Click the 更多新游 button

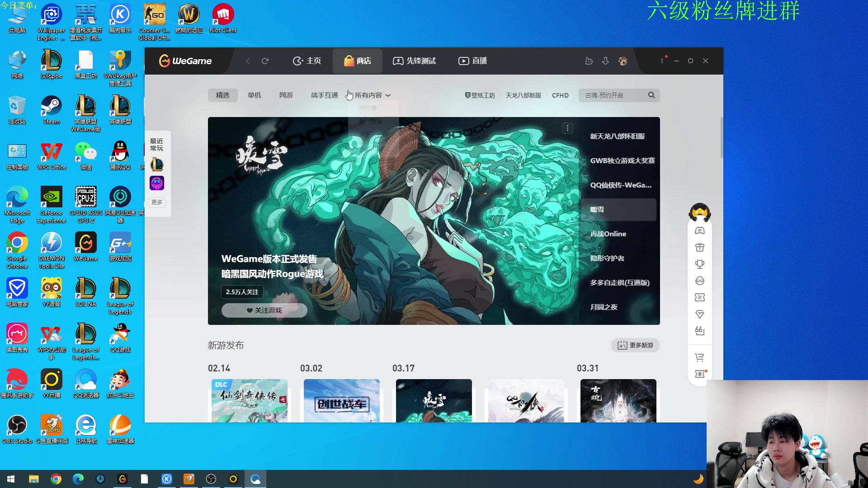(635, 345)
